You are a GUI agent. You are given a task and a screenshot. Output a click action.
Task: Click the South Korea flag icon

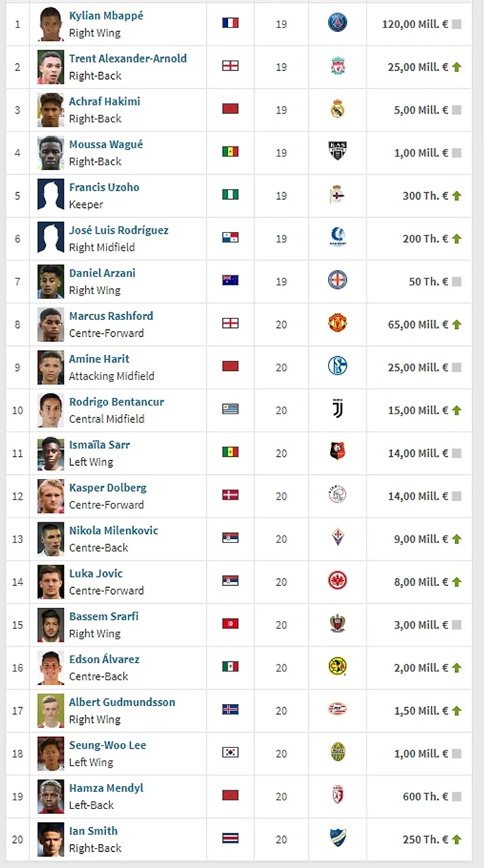pyautogui.click(x=230, y=753)
